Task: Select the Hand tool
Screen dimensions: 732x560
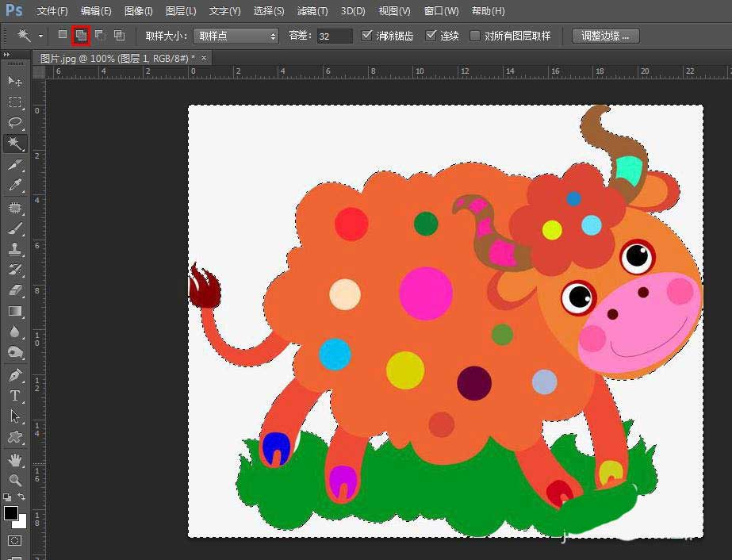Action: click(x=15, y=459)
